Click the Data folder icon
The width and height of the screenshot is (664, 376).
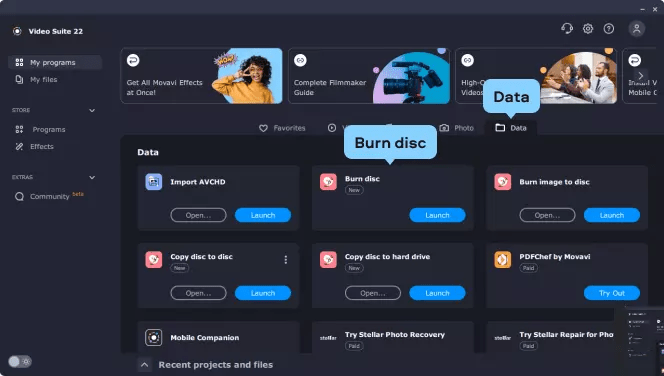click(x=500, y=127)
